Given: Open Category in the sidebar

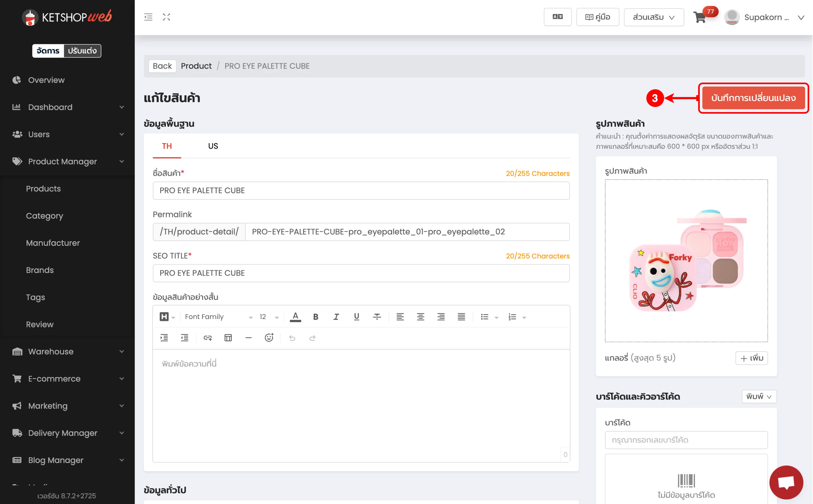Looking at the screenshot, I should pos(44,216).
